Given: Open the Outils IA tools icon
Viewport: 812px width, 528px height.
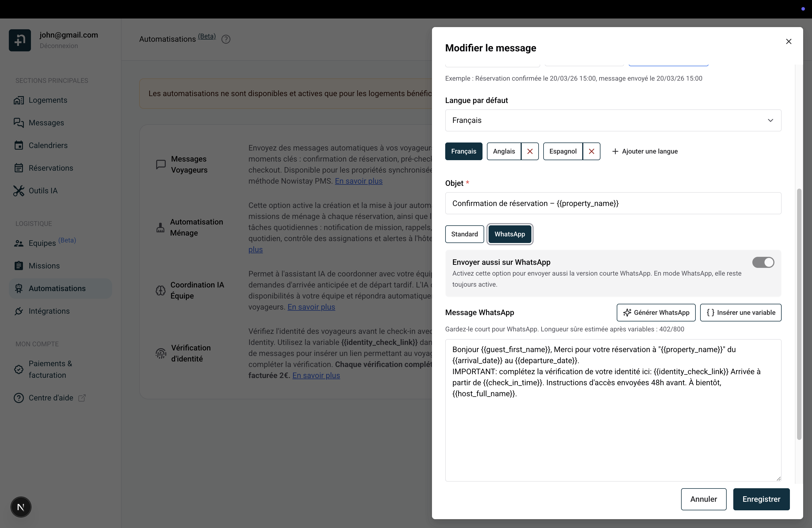Looking at the screenshot, I should coord(19,191).
